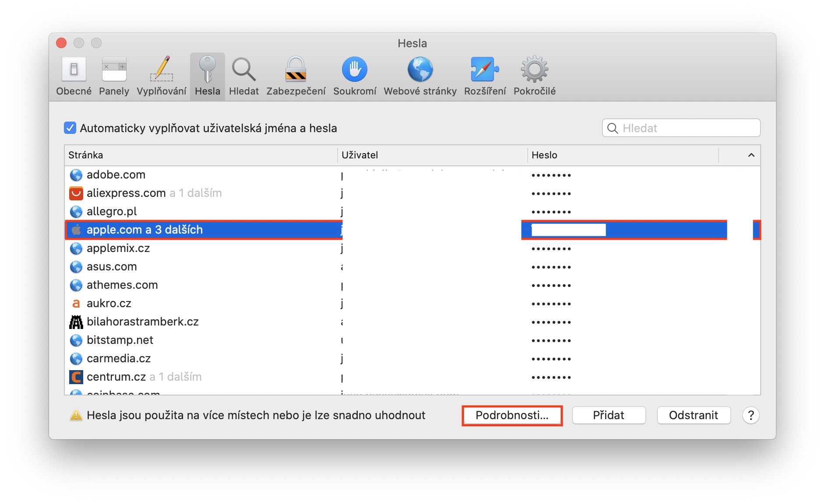Select the Vyplňování pencil icon
825x504 pixels.
click(162, 69)
